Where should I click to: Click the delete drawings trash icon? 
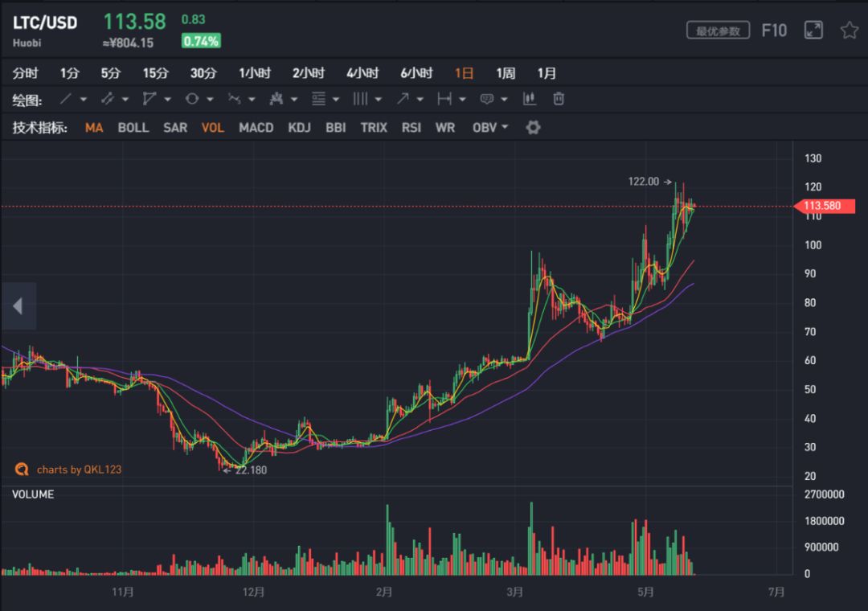coord(558,99)
